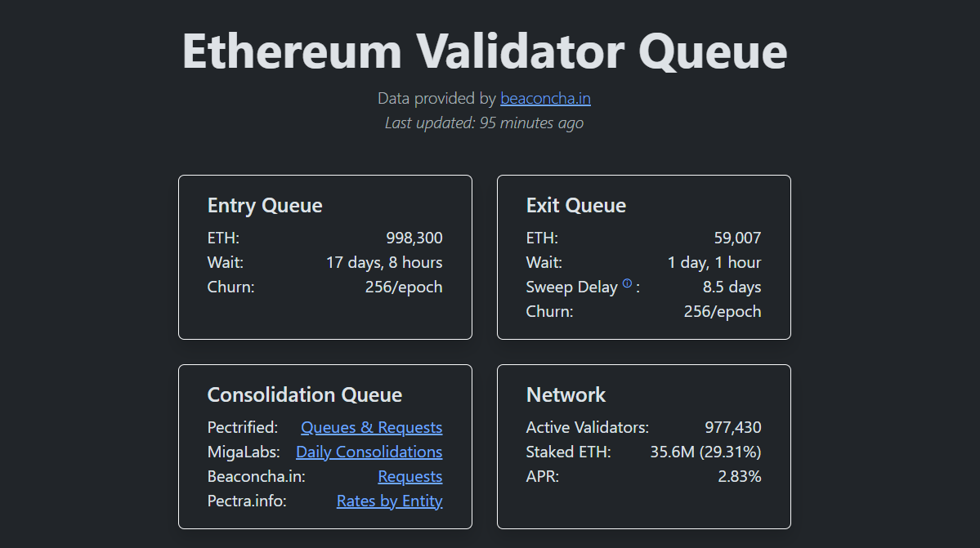The height and width of the screenshot is (548, 980).
Task: Open Pectrified Queues & Requests link
Action: point(371,427)
